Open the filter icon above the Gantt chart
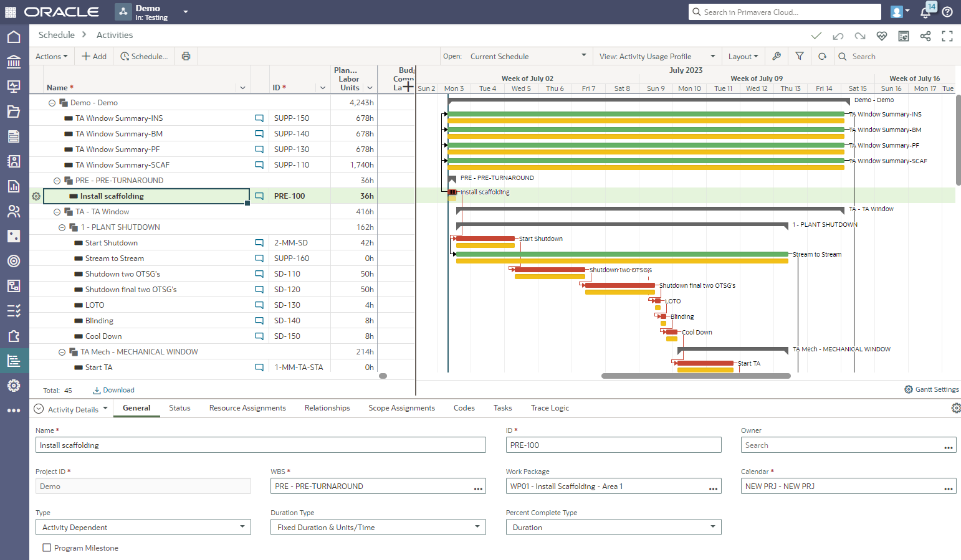 point(800,56)
